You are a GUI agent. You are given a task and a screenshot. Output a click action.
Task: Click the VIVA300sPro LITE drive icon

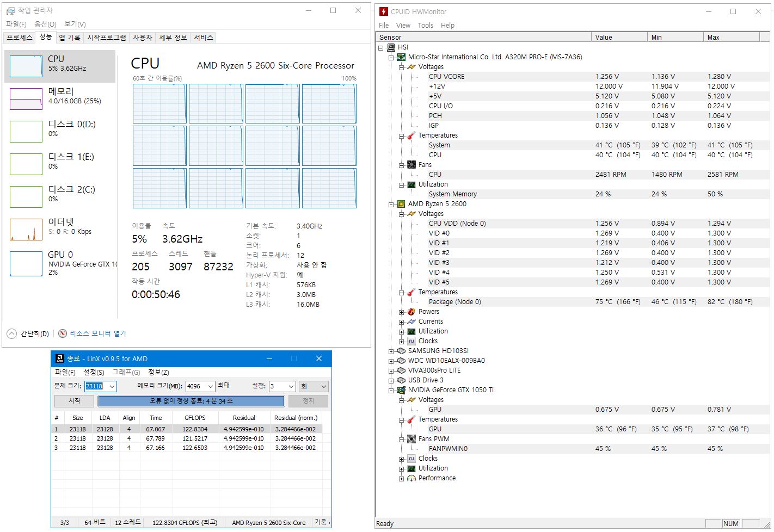pos(401,370)
